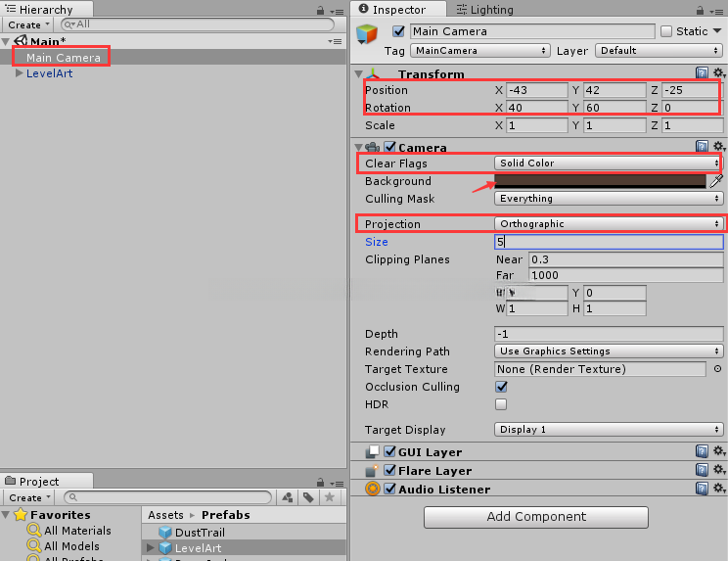The image size is (728, 561).
Task: Open the Flare Layer help icon
Action: pos(702,470)
